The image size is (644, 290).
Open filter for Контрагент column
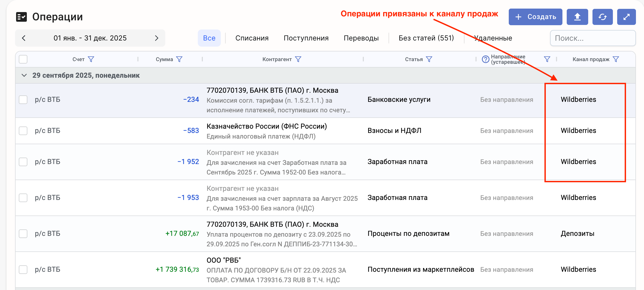point(298,59)
